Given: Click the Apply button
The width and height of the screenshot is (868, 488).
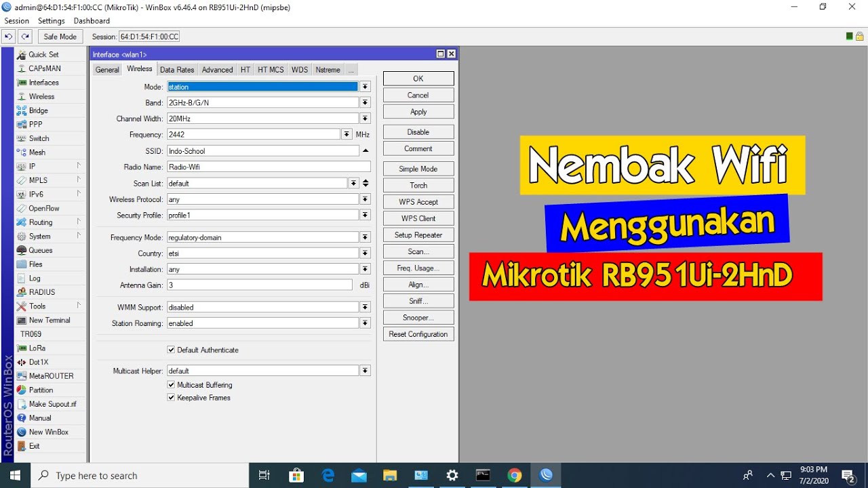Looking at the screenshot, I should coord(418,112).
